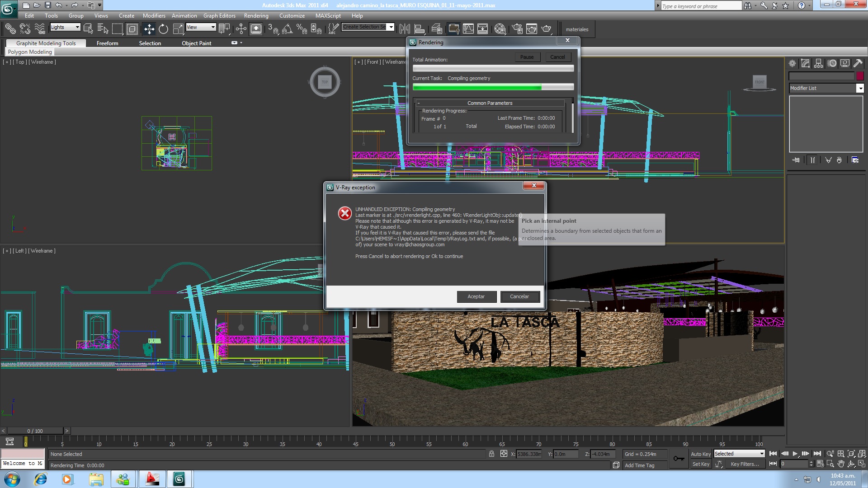Screen dimensions: 868x488
Task: Open the Lights selection filter dropdown
Action: pos(65,27)
